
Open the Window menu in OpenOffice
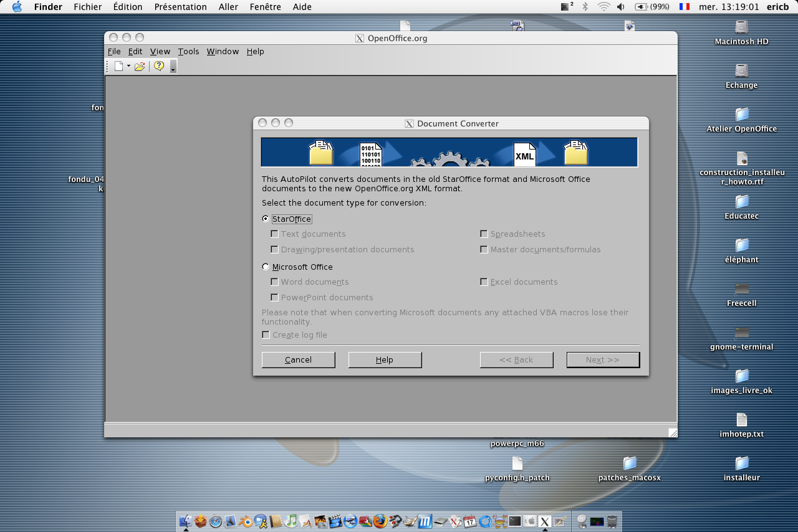tap(223, 52)
